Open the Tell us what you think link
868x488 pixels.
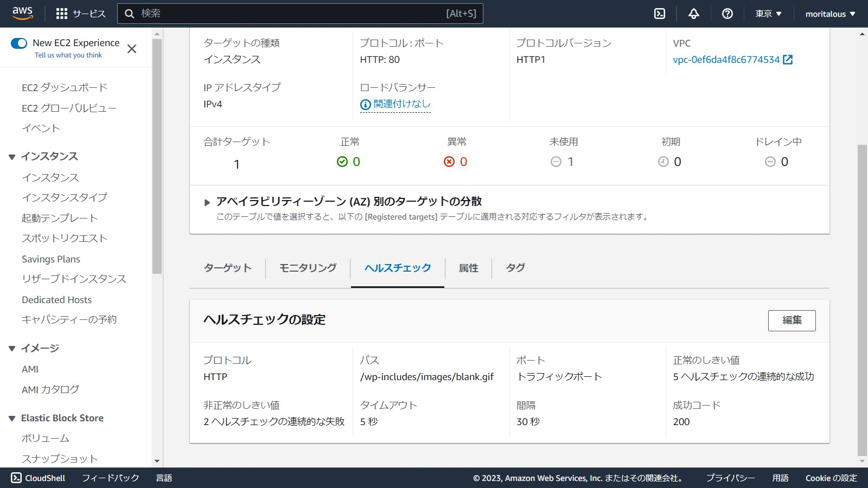click(x=68, y=55)
